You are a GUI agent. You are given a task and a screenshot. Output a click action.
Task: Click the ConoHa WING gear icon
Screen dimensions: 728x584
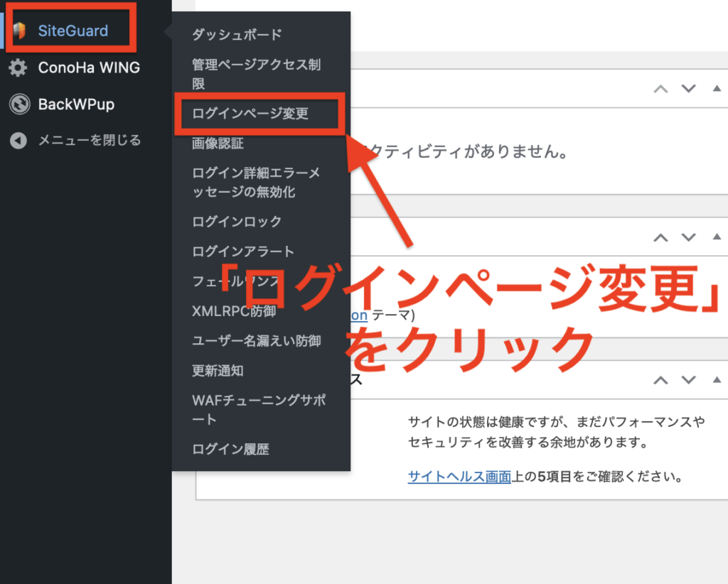pyautogui.click(x=18, y=68)
